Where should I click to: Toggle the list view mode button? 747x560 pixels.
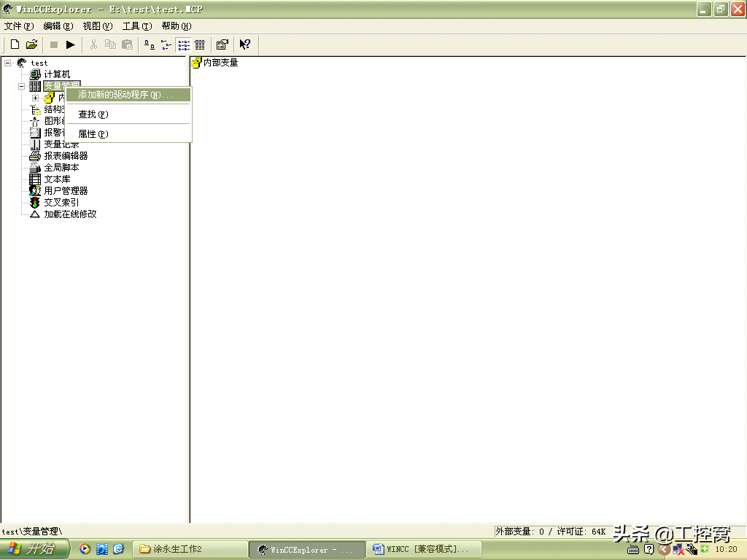pos(183,44)
